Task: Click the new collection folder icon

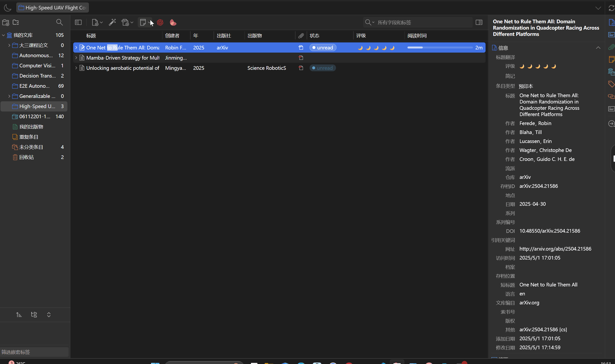Action: click(6, 22)
